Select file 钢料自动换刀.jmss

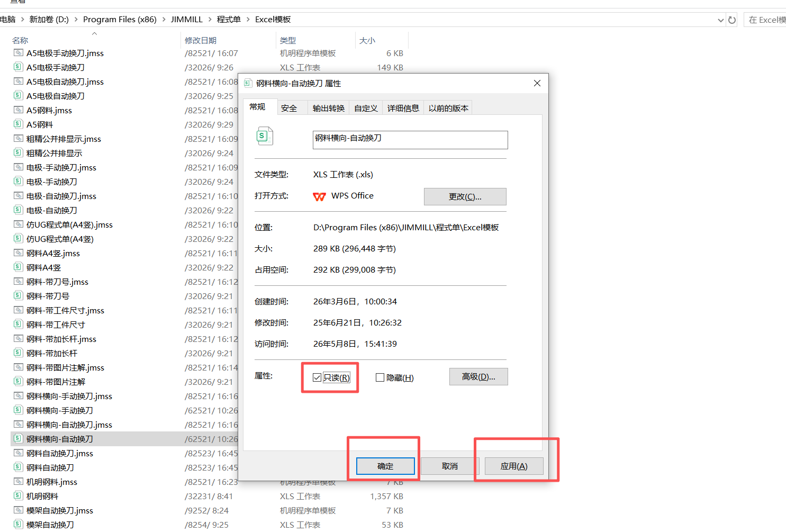60,453
